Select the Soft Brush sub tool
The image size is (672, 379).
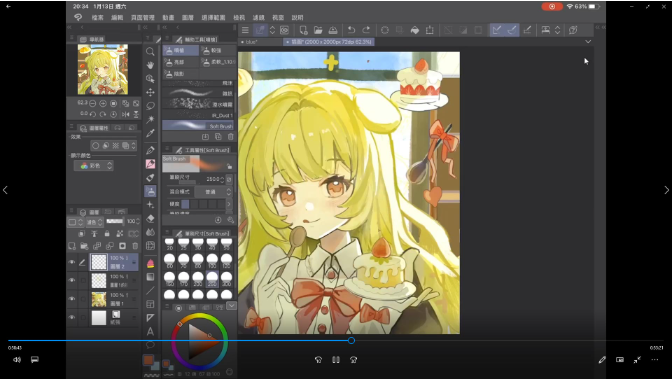(198, 126)
